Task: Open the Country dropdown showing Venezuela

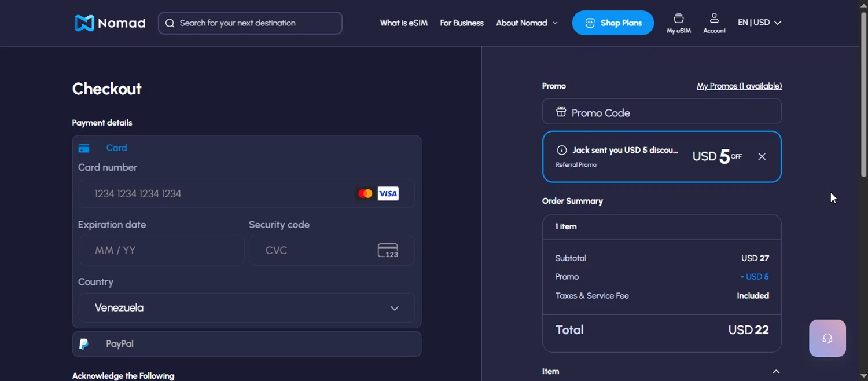Action: coord(247,308)
